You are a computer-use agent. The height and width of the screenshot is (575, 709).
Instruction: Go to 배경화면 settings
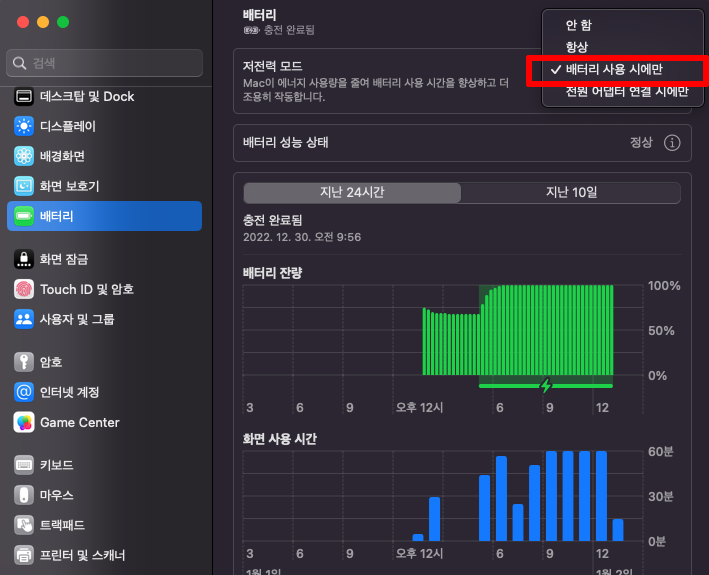(104, 156)
